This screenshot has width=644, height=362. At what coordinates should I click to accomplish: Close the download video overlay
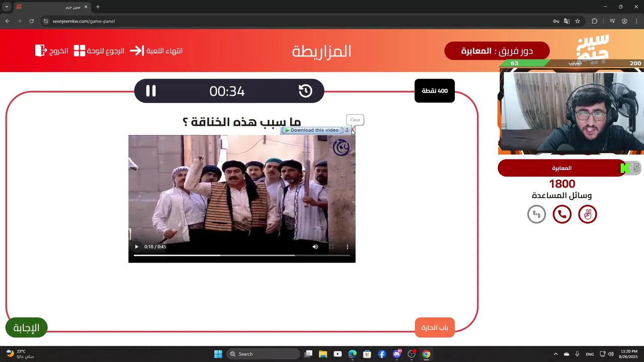(x=353, y=130)
